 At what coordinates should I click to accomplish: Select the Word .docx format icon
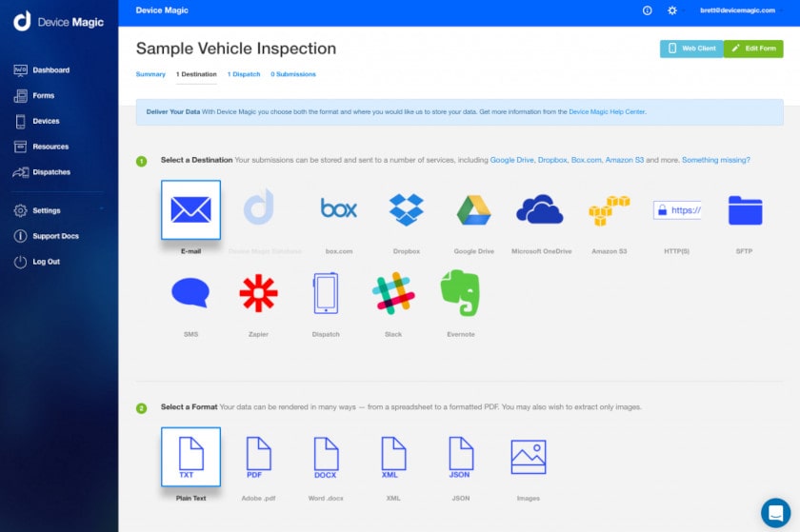(326, 458)
